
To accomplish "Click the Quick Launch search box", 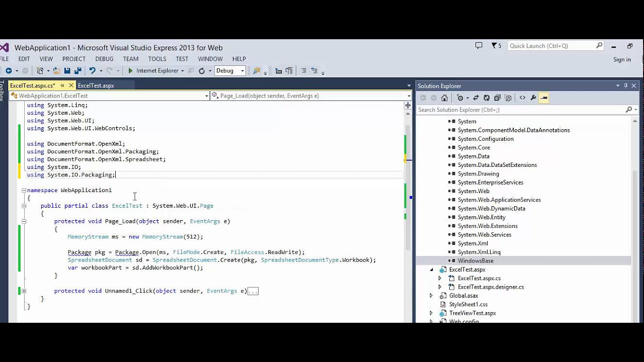I will coord(551,46).
